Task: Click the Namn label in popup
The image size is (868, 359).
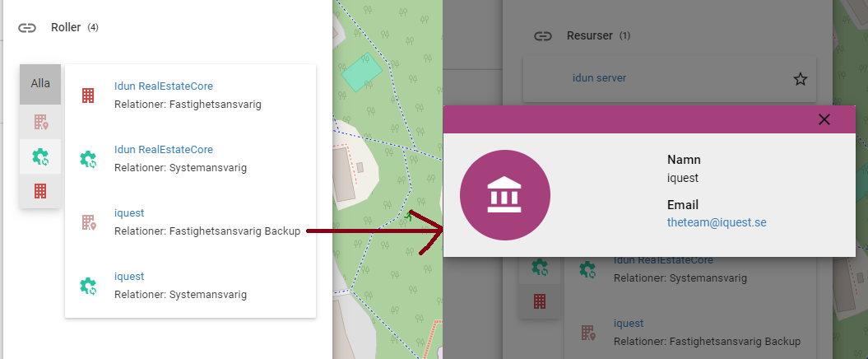Action: (685, 160)
